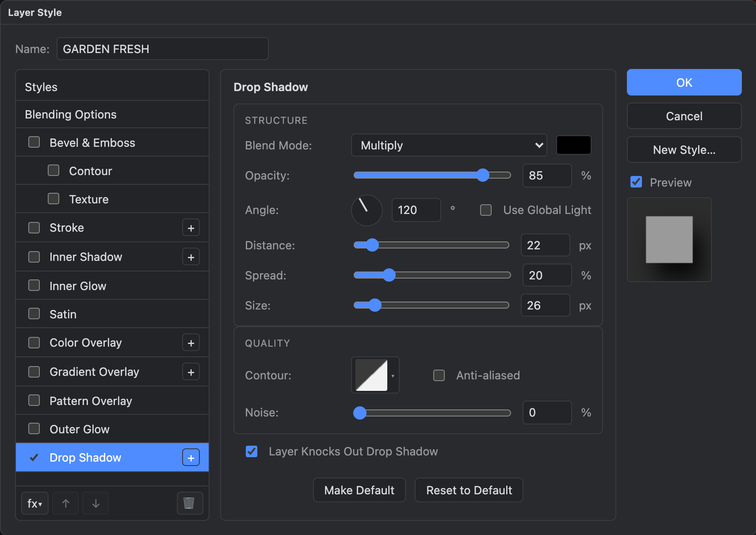This screenshot has height=535, width=756.
Task: Click the style preview thumbnail
Action: point(669,240)
